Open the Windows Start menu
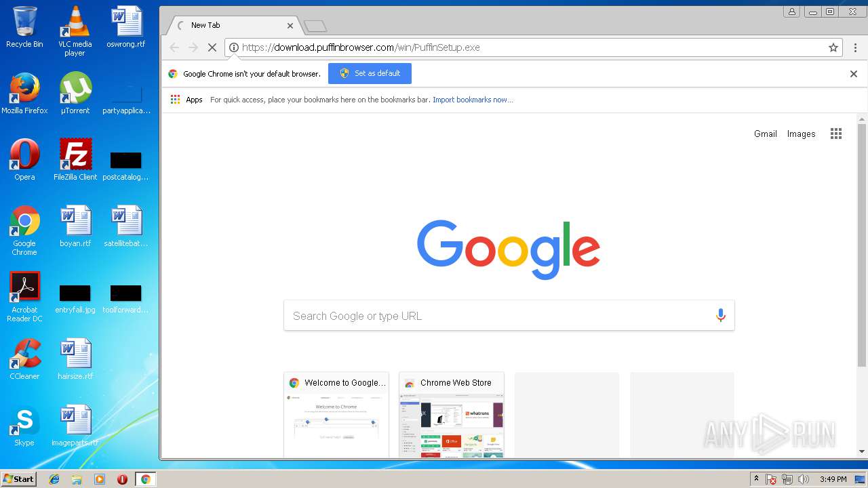868x488 pixels. [x=18, y=479]
